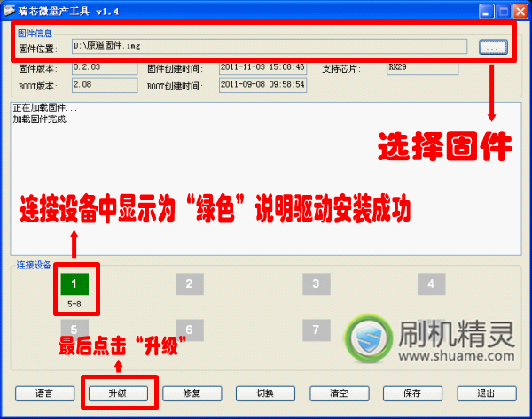The image size is (532, 419).
Task: Click the firmware version field 0.2.03
Action: tap(105, 68)
